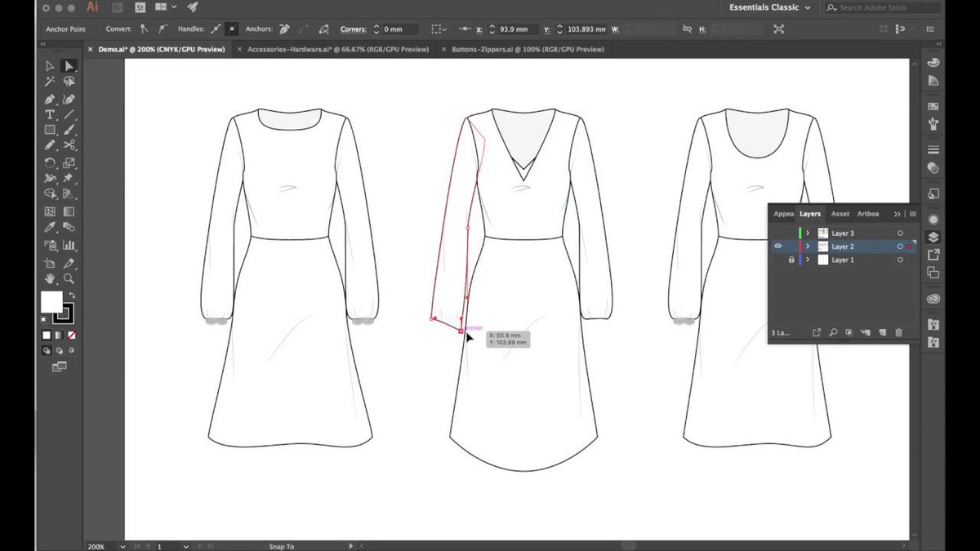Image resolution: width=980 pixels, height=551 pixels.
Task: Click the Delete Selection trash icon in Layers
Action: point(898,333)
